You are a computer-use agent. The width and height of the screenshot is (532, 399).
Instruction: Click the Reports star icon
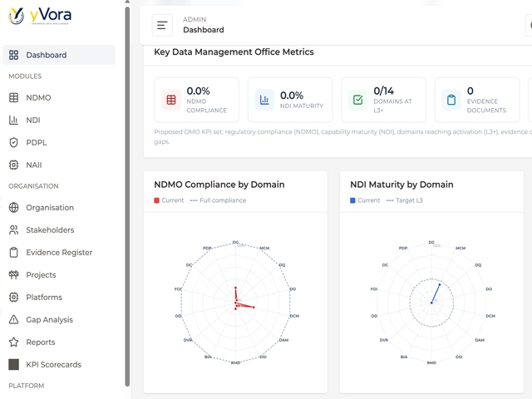tap(13, 342)
